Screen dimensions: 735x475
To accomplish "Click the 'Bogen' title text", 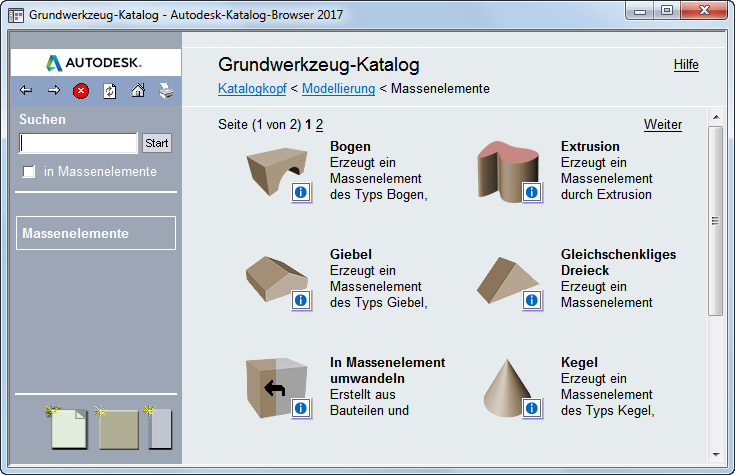I will tap(350, 146).
